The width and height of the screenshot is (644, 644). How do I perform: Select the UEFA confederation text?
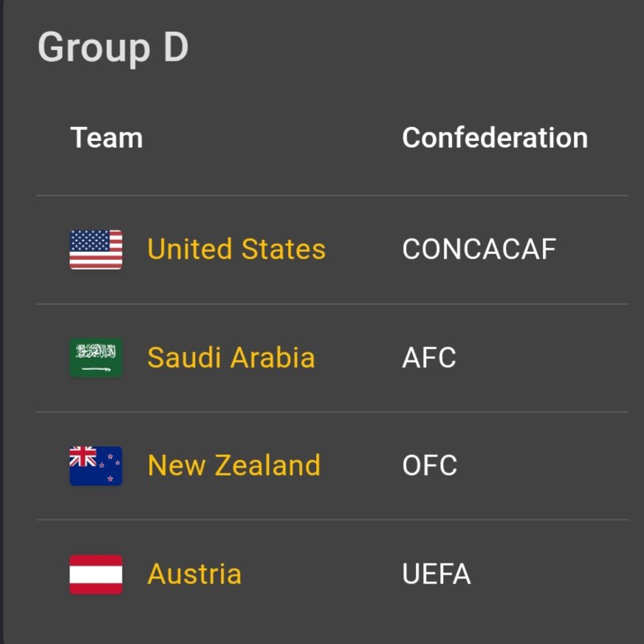pyautogui.click(x=436, y=575)
